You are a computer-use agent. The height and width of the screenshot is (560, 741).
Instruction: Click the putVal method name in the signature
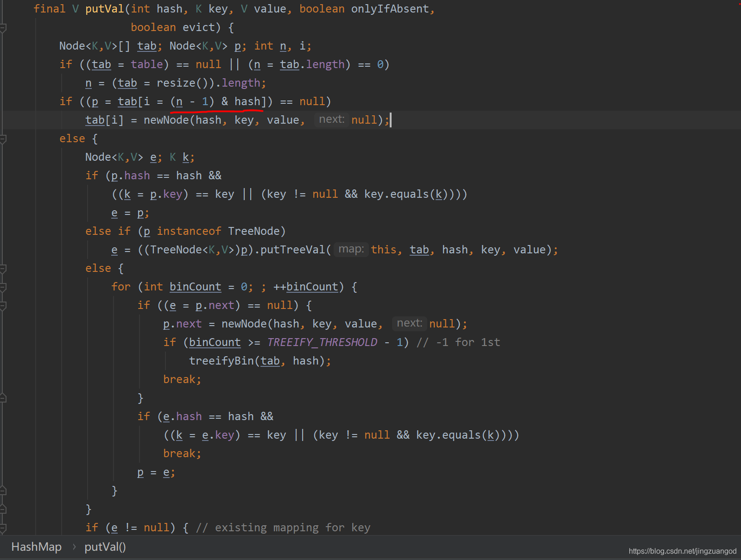105,9
